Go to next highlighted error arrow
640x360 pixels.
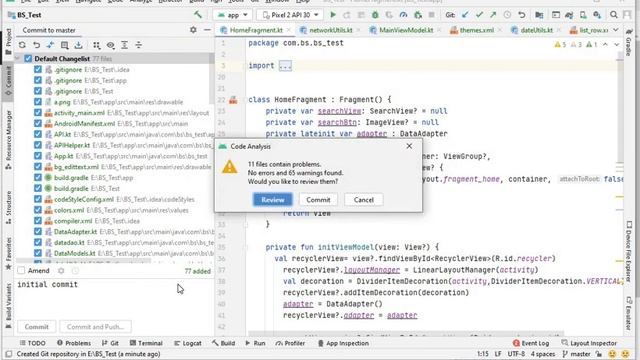point(616,44)
